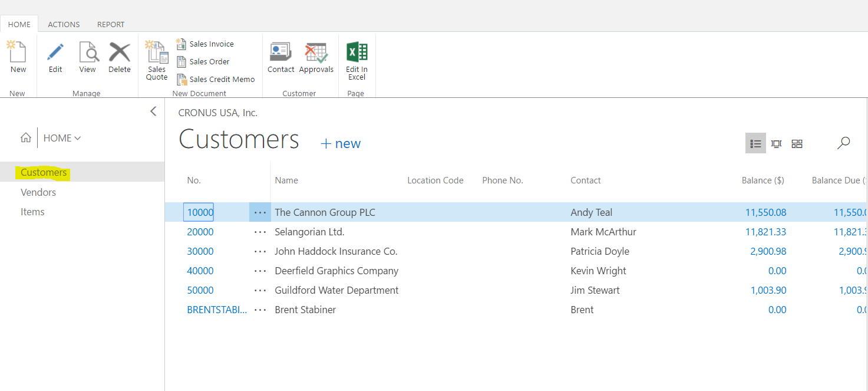Click the home icon next to breadcrumb

tap(26, 137)
